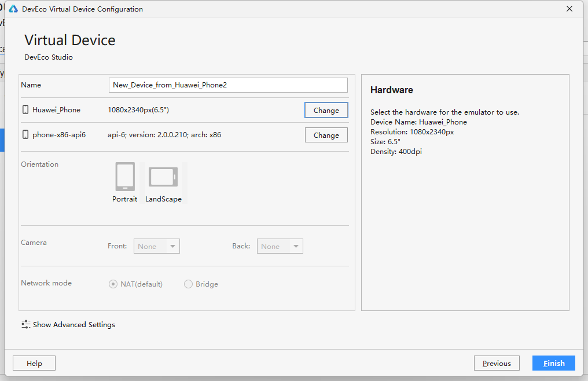Click the phone icon beside phone-x86-api6
The image size is (588, 381).
[x=25, y=134]
